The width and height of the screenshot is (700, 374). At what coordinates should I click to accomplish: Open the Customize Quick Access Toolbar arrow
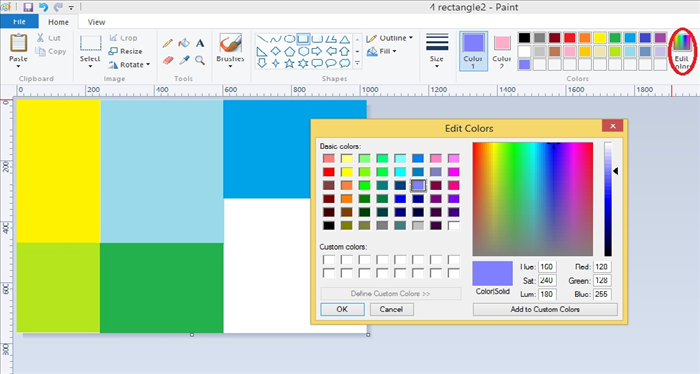pos(71,8)
